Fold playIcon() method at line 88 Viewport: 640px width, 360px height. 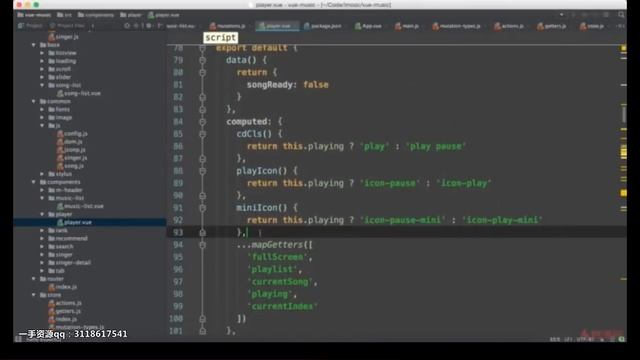[202, 171]
